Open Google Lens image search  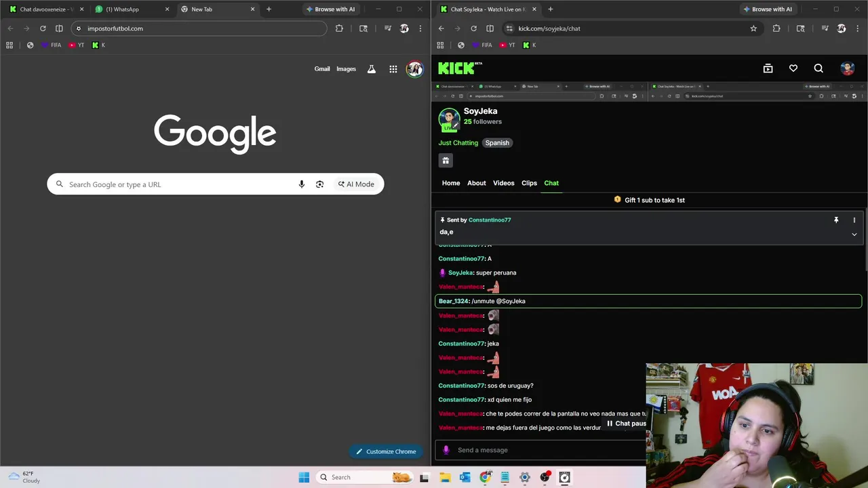pos(320,184)
